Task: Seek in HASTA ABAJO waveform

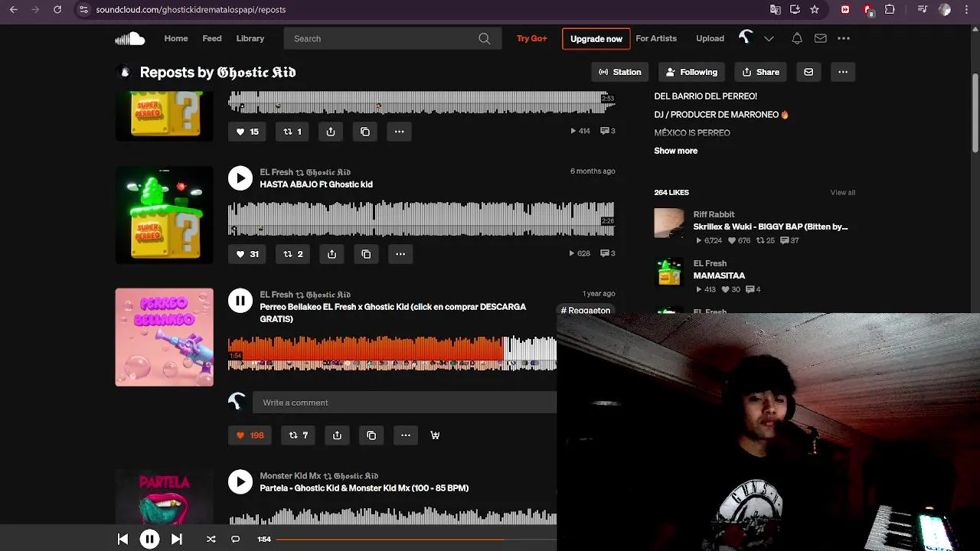Action: [421, 218]
